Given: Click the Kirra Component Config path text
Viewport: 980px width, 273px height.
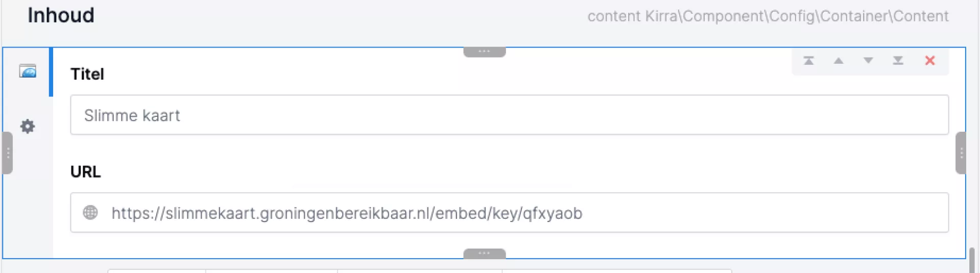Looking at the screenshot, I should 768,16.
